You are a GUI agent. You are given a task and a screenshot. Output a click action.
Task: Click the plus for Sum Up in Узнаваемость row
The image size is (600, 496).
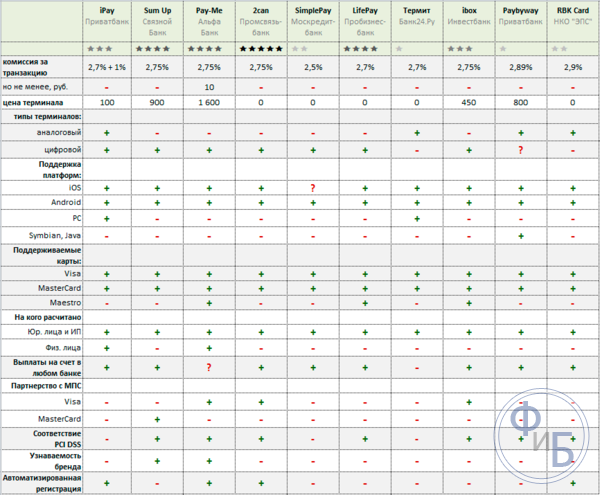click(x=157, y=461)
